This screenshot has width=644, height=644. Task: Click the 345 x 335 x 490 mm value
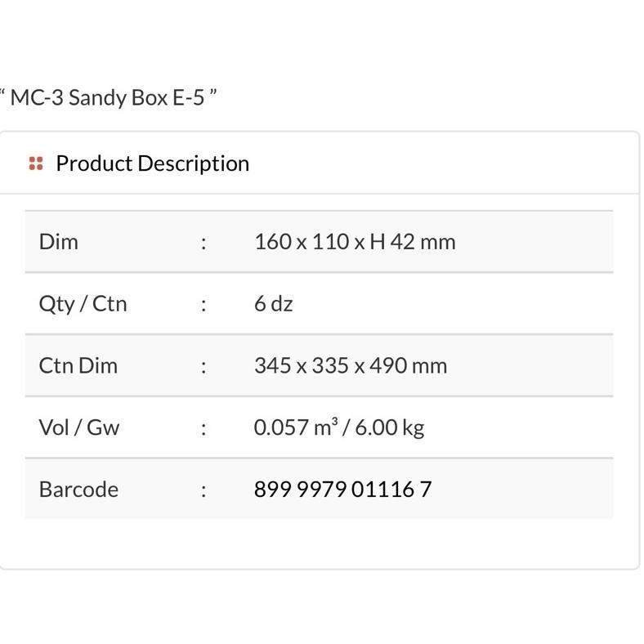point(351,365)
